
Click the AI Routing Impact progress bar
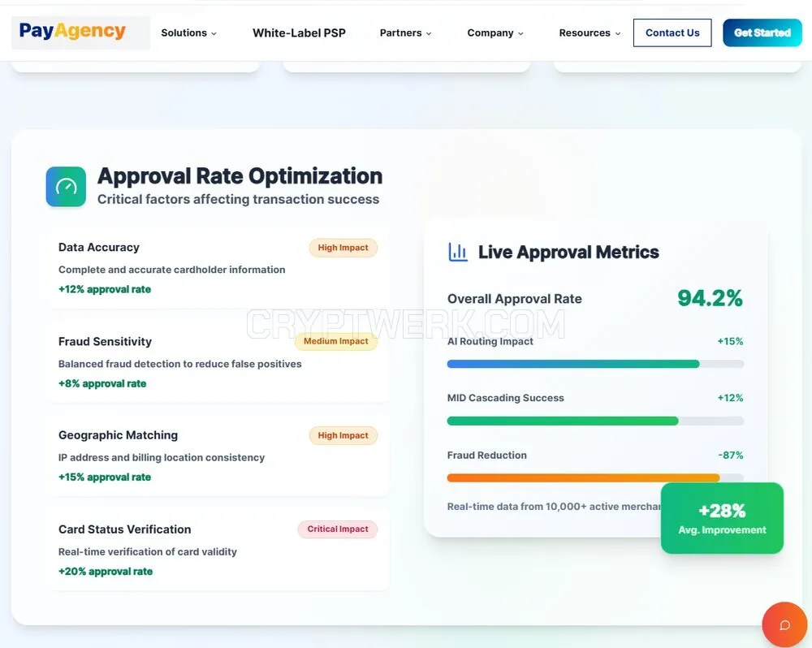595,364
